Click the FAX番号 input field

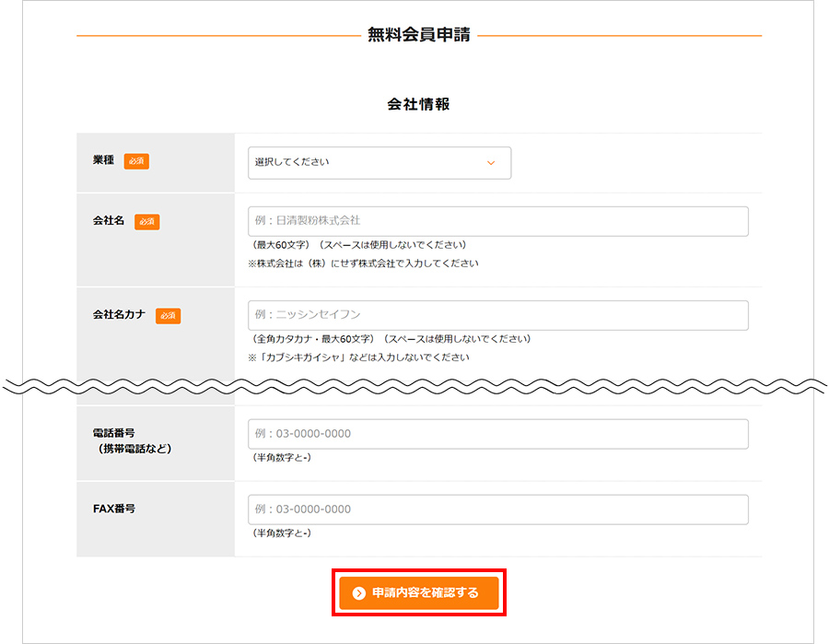click(498, 509)
